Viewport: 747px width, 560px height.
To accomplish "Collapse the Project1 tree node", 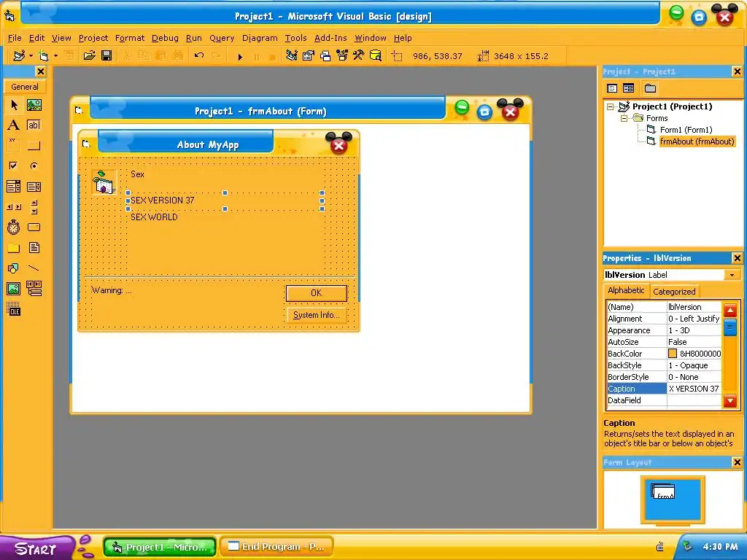I will point(611,106).
